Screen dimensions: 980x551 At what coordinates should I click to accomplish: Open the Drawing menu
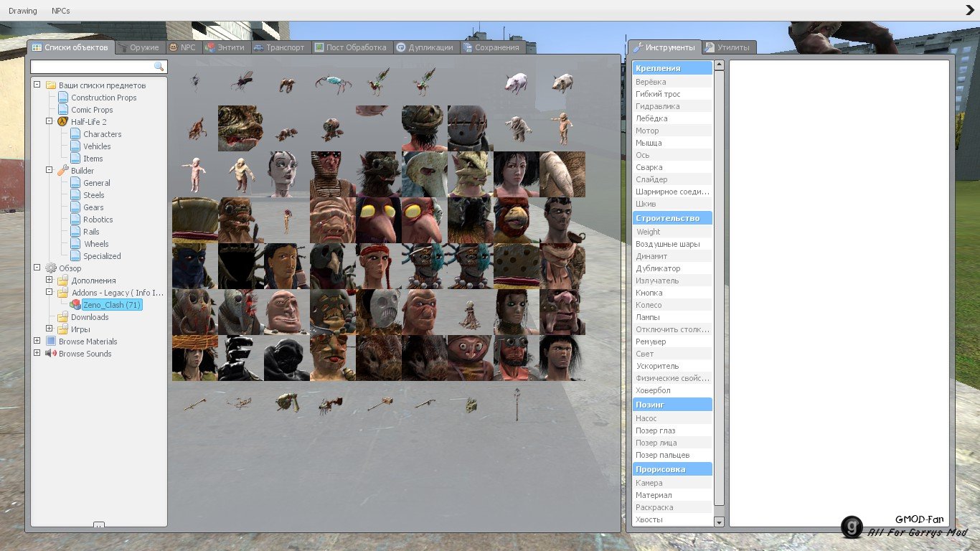click(23, 11)
